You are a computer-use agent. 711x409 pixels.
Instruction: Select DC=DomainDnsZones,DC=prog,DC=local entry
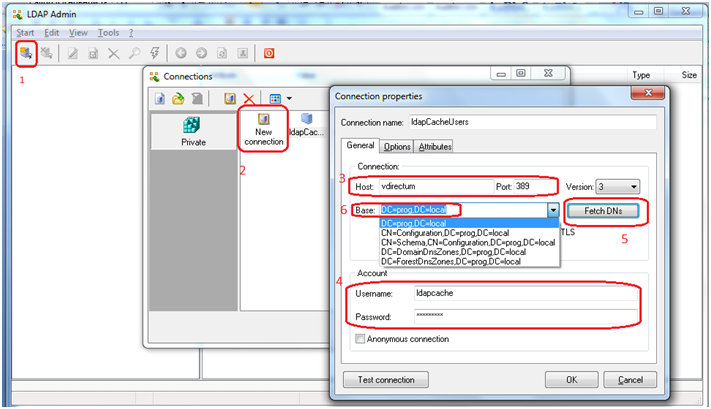tap(469, 252)
